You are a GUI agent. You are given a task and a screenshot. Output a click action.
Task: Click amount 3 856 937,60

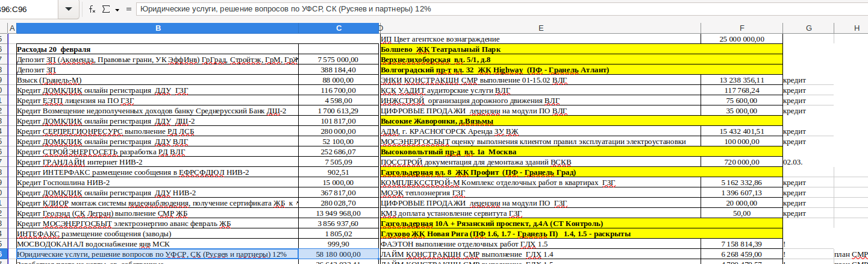click(x=339, y=224)
